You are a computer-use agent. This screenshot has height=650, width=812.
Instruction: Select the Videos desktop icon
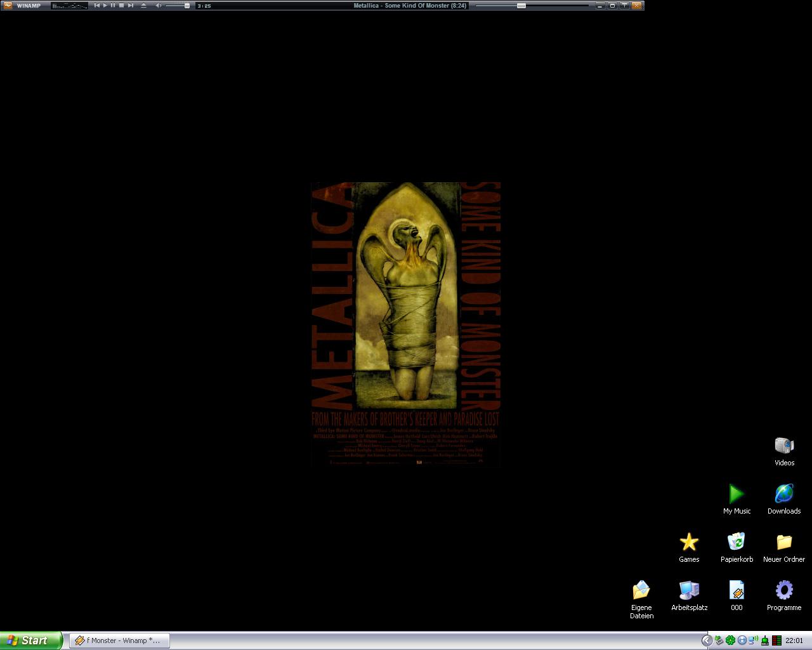click(x=784, y=451)
